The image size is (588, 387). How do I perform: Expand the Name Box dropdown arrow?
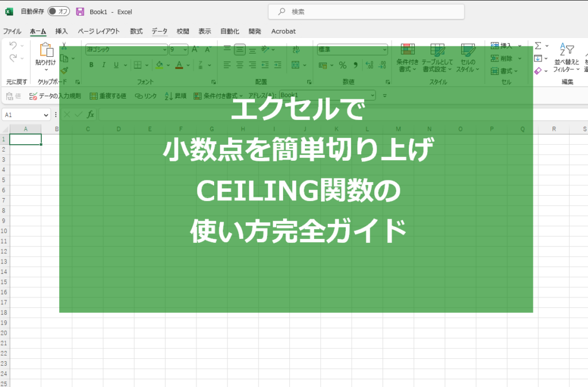click(46, 115)
